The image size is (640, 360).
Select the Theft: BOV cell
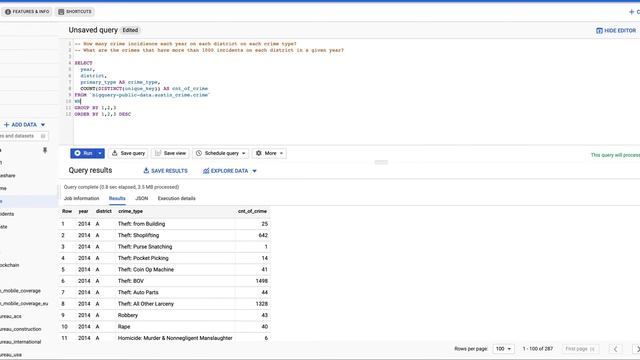pos(131,281)
